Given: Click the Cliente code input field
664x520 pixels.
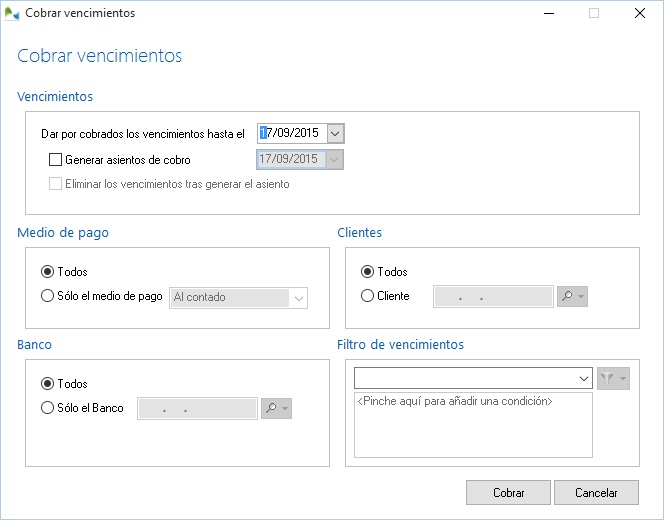Looking at the screenshot, I should 493,296.
